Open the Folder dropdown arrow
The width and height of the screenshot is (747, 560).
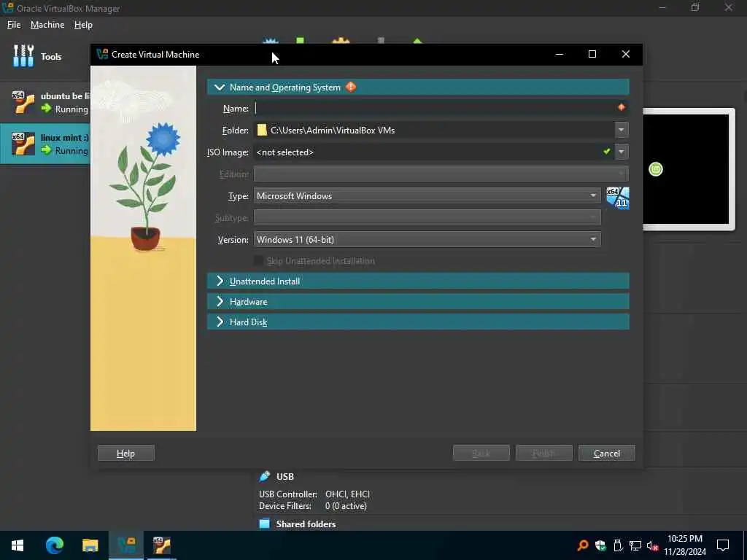point(622,130)
